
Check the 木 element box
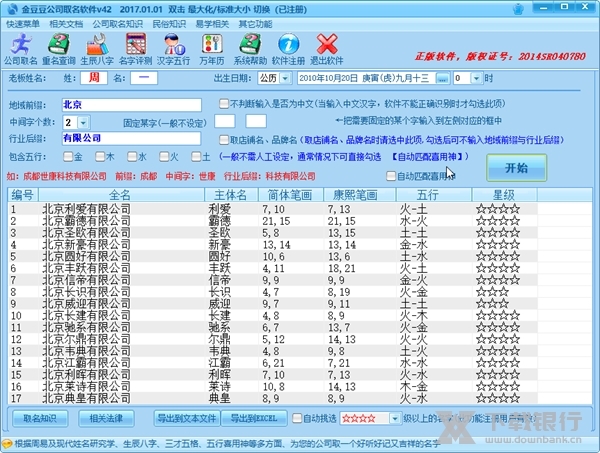coord(100,156)
